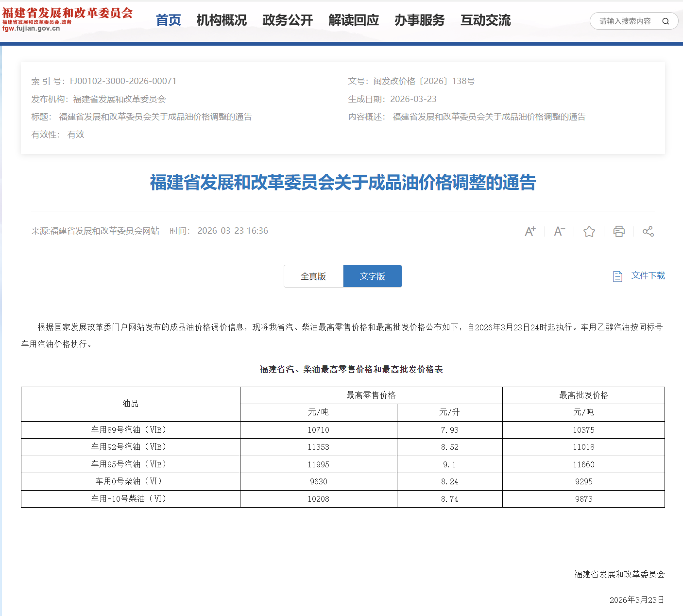
Task: Expand the 解读回应 navigation menu
Action: click(x=354, y=20)
